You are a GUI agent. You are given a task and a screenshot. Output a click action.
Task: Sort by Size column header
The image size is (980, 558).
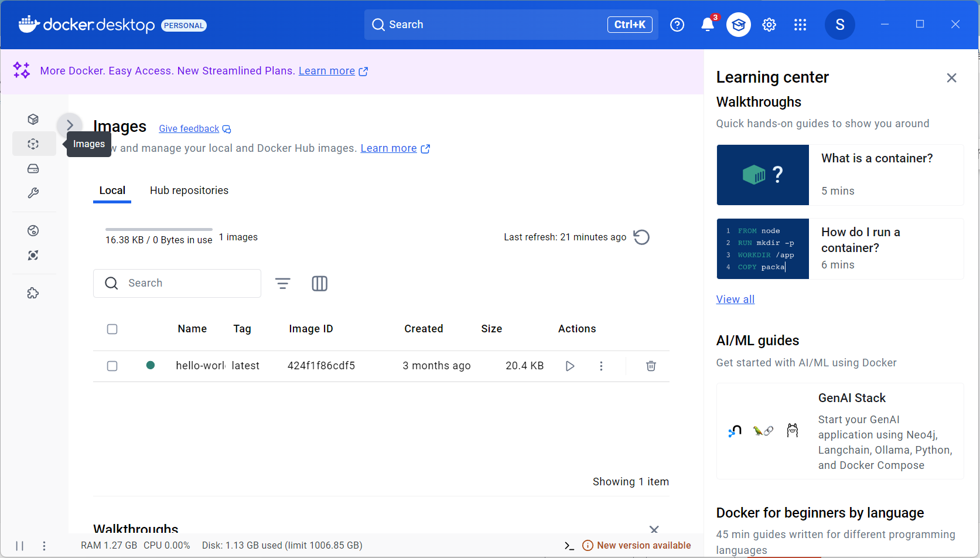[491, 329]
